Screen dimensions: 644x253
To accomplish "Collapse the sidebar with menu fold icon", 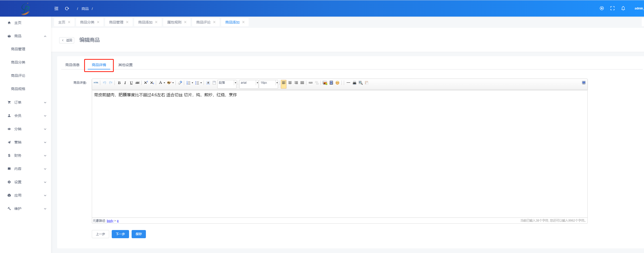I will (x=56, y=8).
